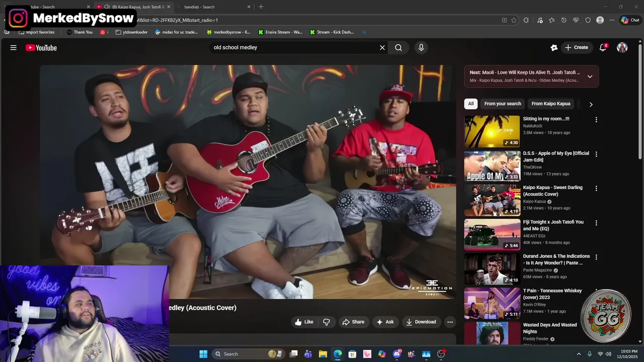Open Enaira Stream bookmark
The image size is (644, 362).
tap(280, 32)
